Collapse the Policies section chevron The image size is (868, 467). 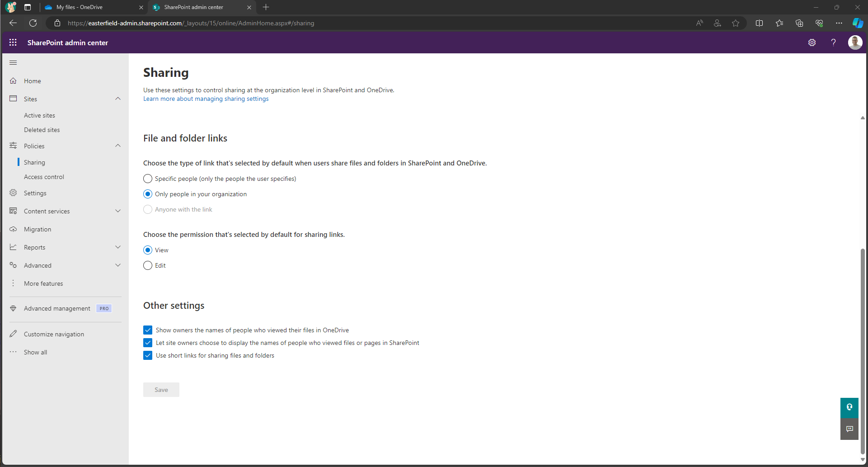click(118, 146)
